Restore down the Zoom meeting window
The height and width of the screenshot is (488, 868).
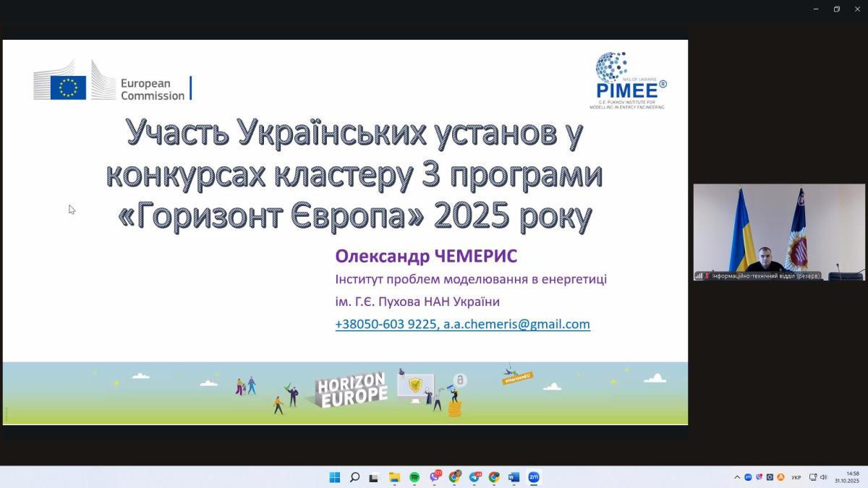pos(836,9)
